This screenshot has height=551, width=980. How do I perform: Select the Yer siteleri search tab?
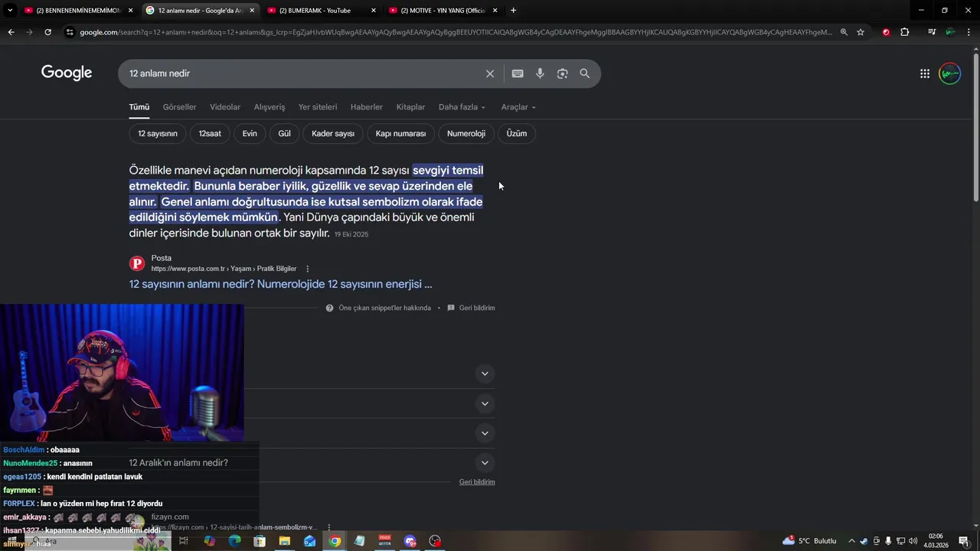point(318,107)
